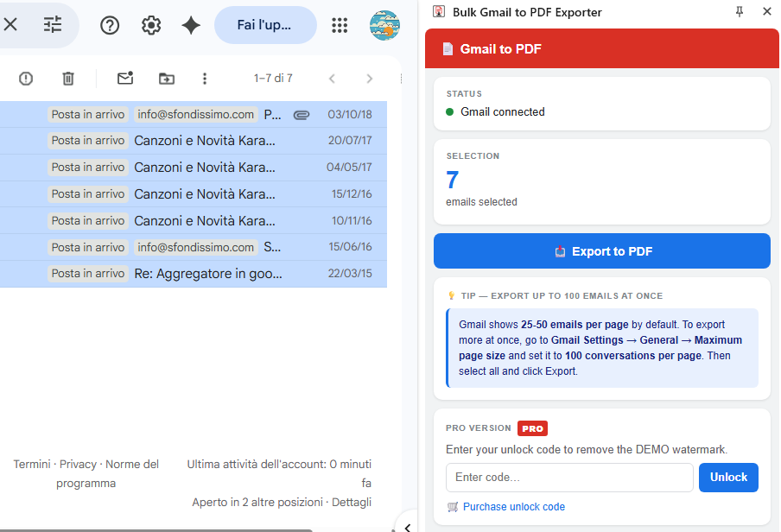The image size is (781, 532).
Task: Click the '1–7 di 7' pagination counter
Action: pyautogui.click(x=273, y=79)
